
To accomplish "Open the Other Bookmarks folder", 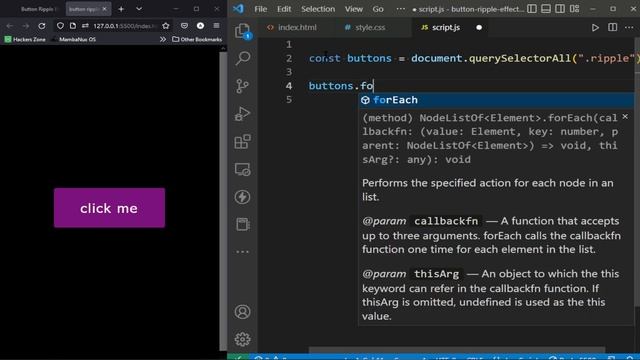I will [197, 39].
